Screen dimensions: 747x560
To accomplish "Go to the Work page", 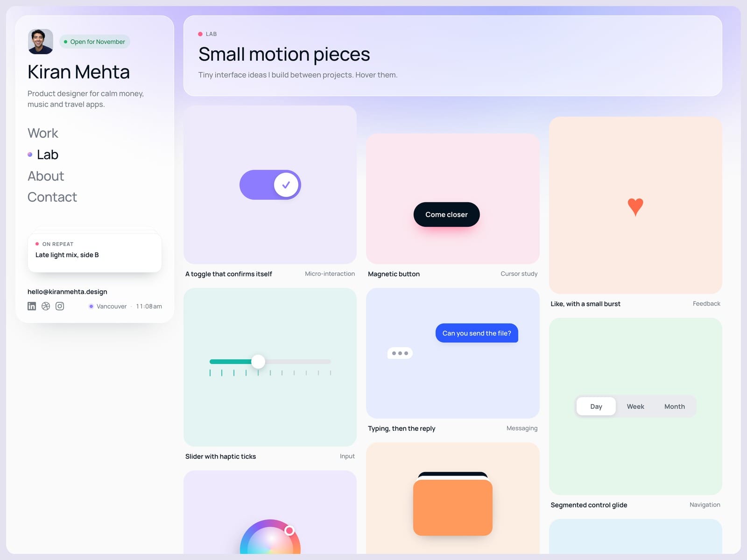I will tap(43, 133).
